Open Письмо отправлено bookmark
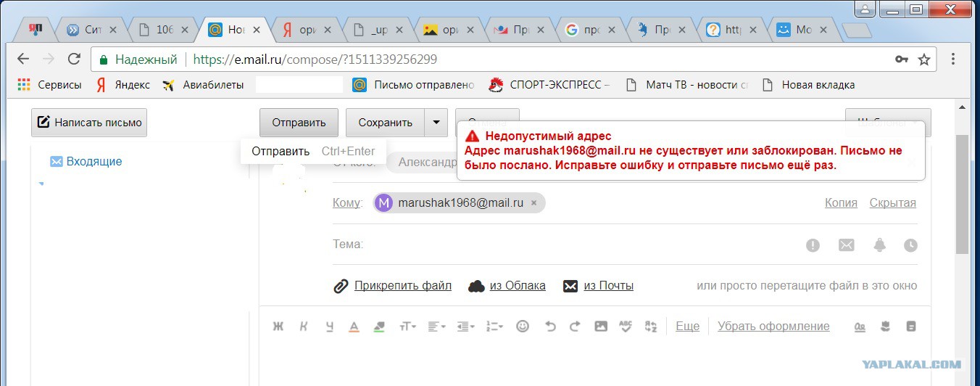This screenshot has height=386, width=980. pyautogui.click(x=413, y=85)
